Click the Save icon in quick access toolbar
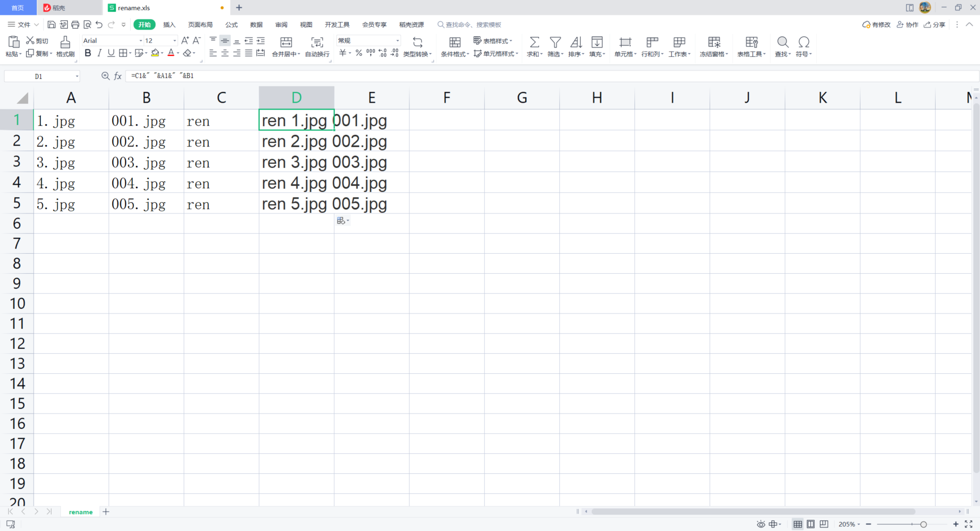The height and width of the screenshot is (531, 980). coord(51,25)
